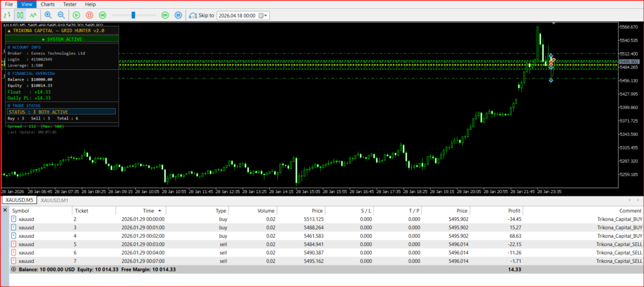Click the STATUS BOTH ACTIVE box

(62, 112)
